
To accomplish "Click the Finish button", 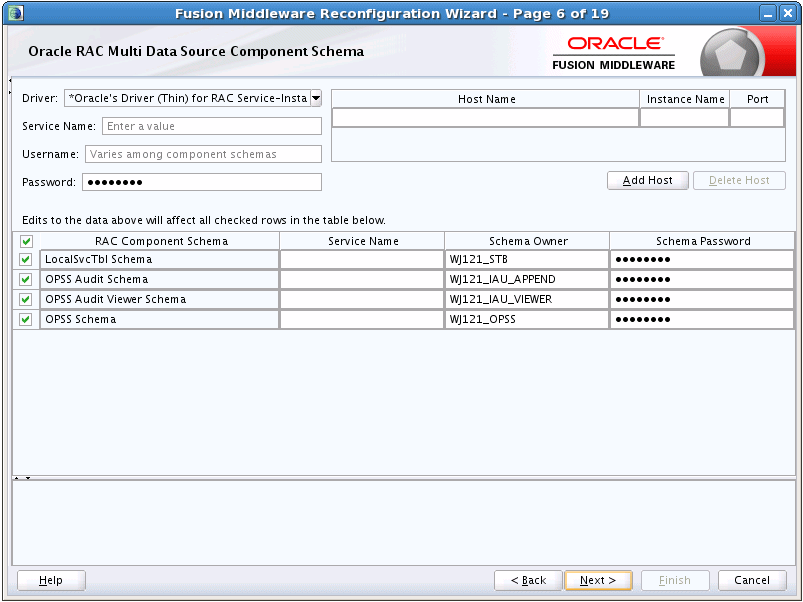I will click(675, 580).
